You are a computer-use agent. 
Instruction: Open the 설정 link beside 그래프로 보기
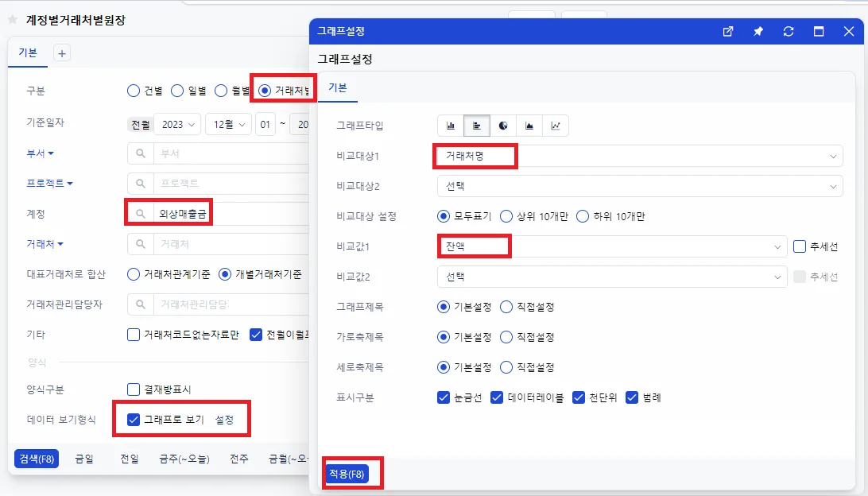coord(224,420)
